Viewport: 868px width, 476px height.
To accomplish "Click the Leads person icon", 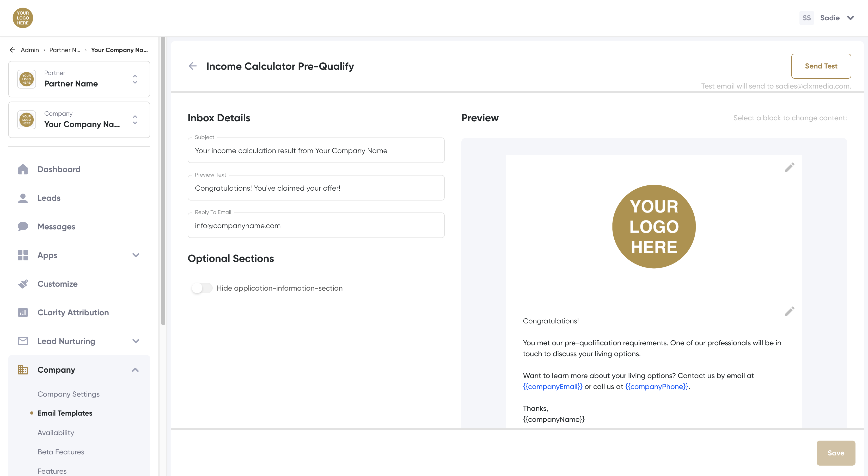I will click(x=23, y=198).
